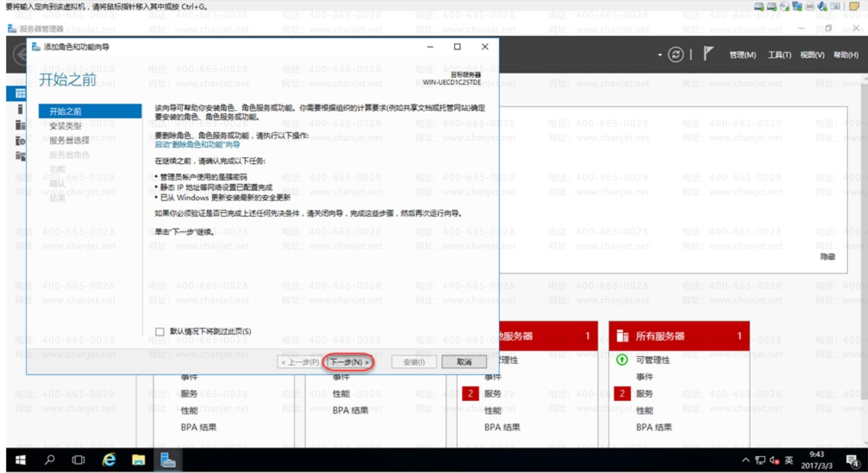Screen dimensions: 868x473
Task: Open the clock showing 9:43 2017/3/3
Action: [x=816, y=460]
